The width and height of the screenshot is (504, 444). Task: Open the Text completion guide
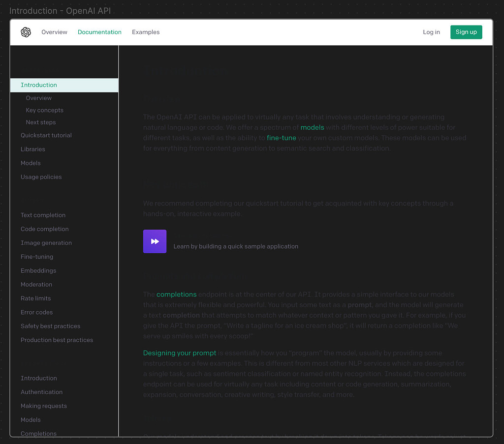43,215
